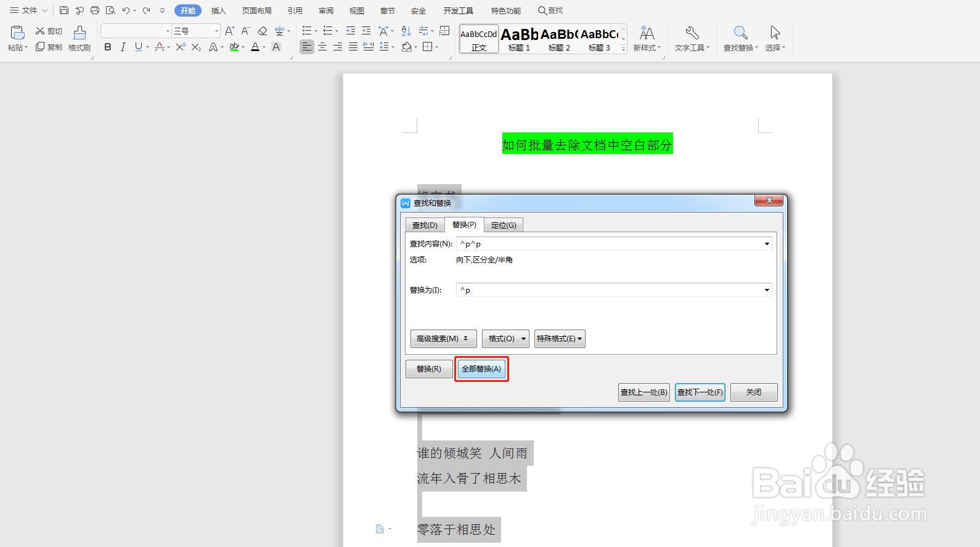980x547 pixels.
Task: Open 新样式 new style dropdown
Action: (647, 39)
